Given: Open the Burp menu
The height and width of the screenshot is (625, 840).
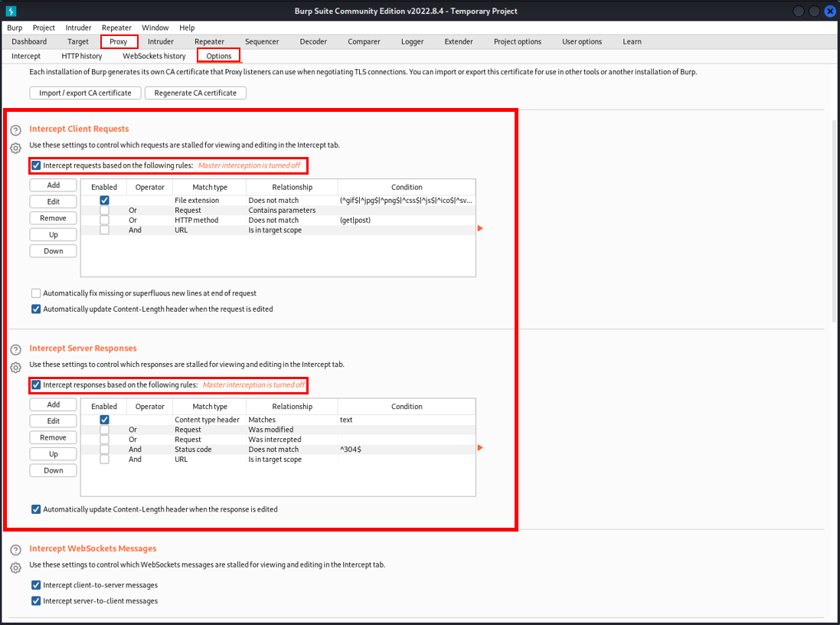Looking at the screenshot, I should point(15,28).
